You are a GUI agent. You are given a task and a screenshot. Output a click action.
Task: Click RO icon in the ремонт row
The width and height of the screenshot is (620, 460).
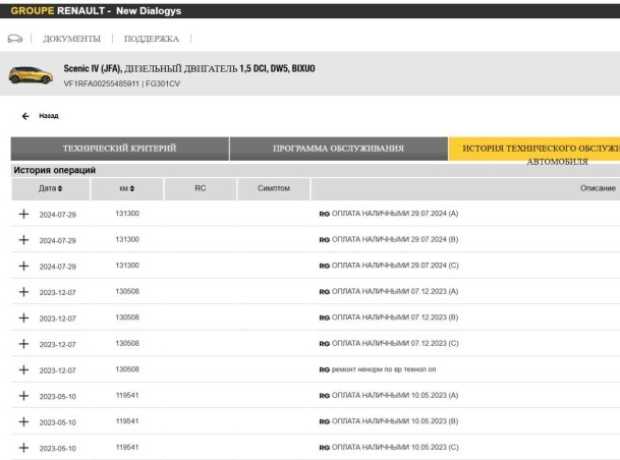click(324, 370)
